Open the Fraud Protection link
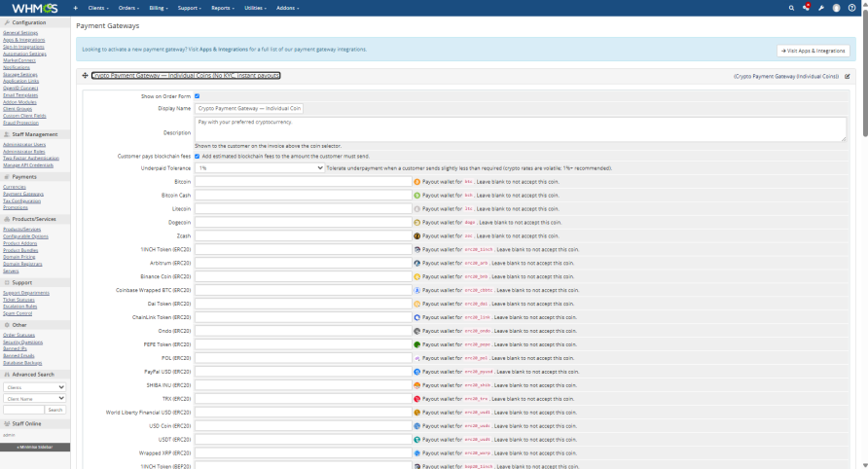 click(21, 123)
